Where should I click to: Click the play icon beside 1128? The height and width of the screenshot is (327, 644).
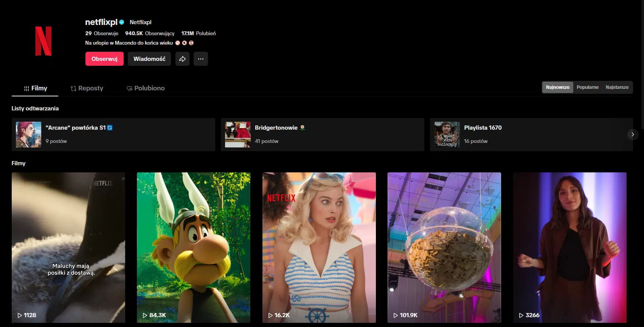pos(20,315)
